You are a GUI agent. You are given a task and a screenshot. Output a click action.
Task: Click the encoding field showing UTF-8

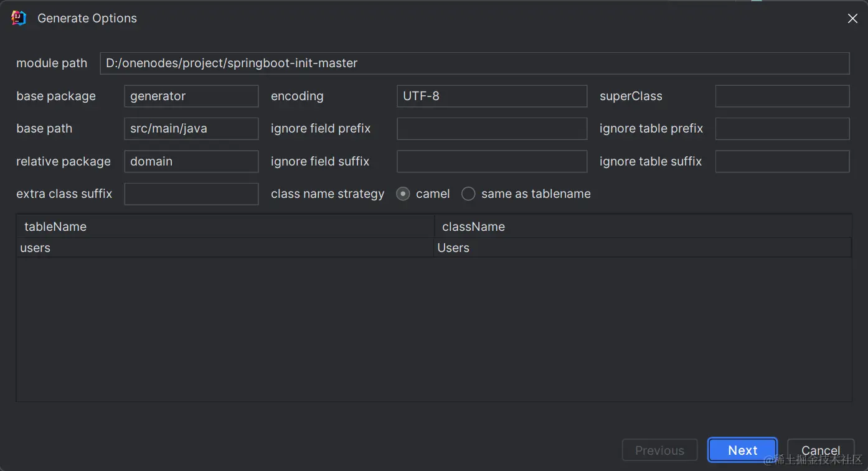tap(492, 96)
